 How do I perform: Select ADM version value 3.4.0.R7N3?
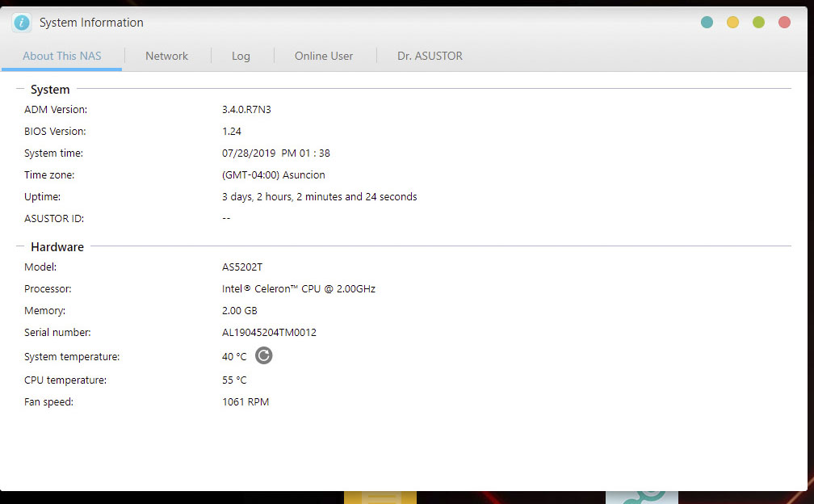[x=246, y=110]
